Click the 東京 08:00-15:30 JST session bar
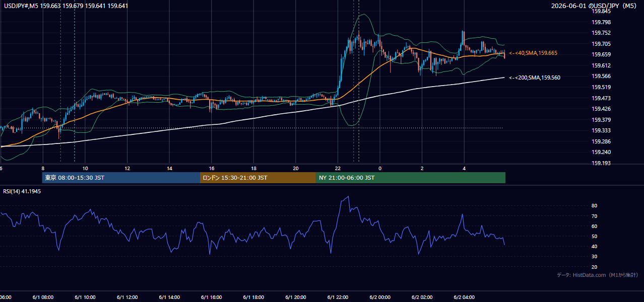The image size is (644, 302). click(x=121, y=178)
